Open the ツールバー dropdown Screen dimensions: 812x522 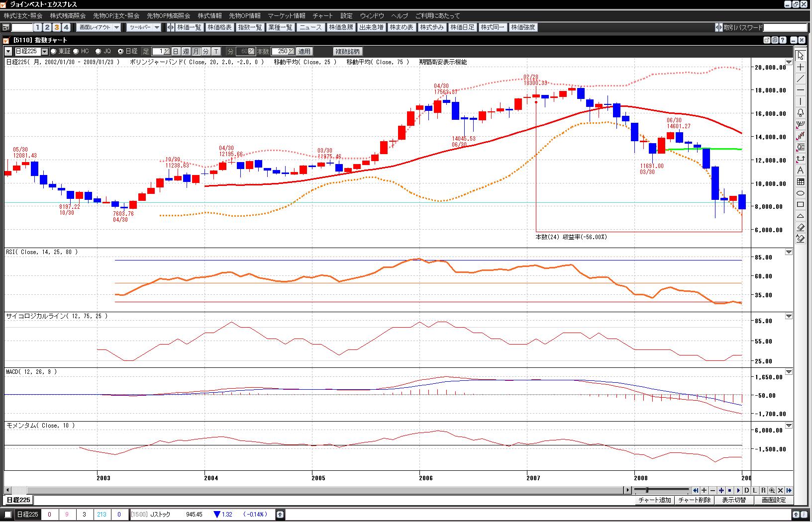pos(144,27)
